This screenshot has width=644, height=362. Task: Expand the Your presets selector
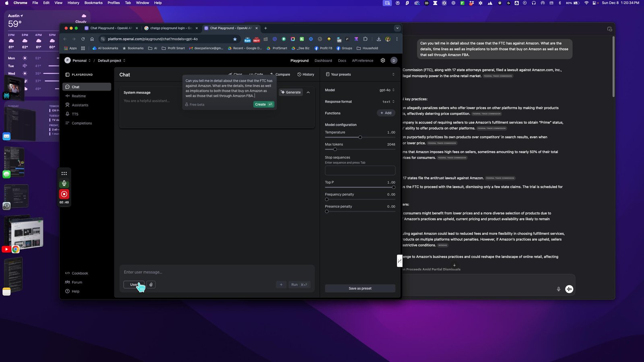click(360, 74)
